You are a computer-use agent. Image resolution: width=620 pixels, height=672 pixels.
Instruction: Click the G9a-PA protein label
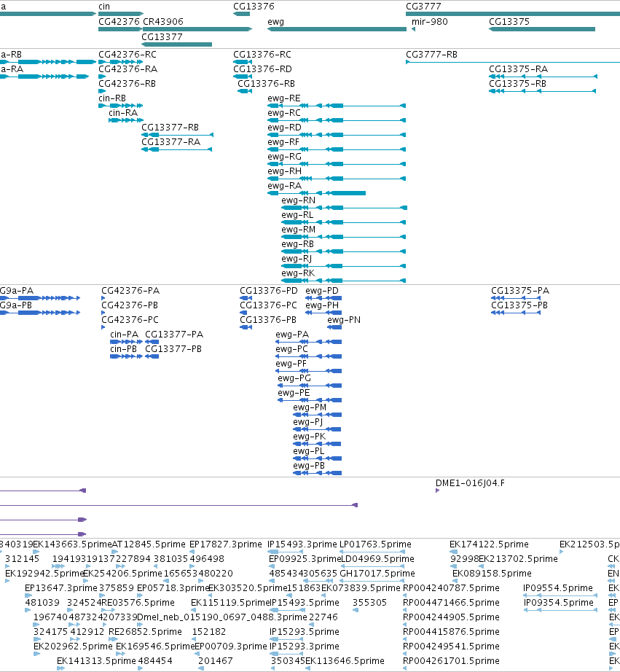16,291
